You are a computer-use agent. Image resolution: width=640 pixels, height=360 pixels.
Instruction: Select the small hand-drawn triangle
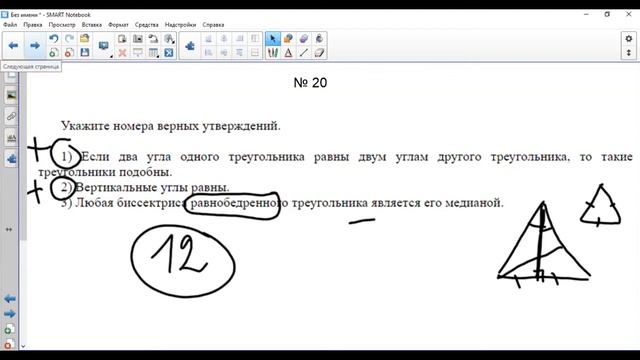tap(600, 205)
